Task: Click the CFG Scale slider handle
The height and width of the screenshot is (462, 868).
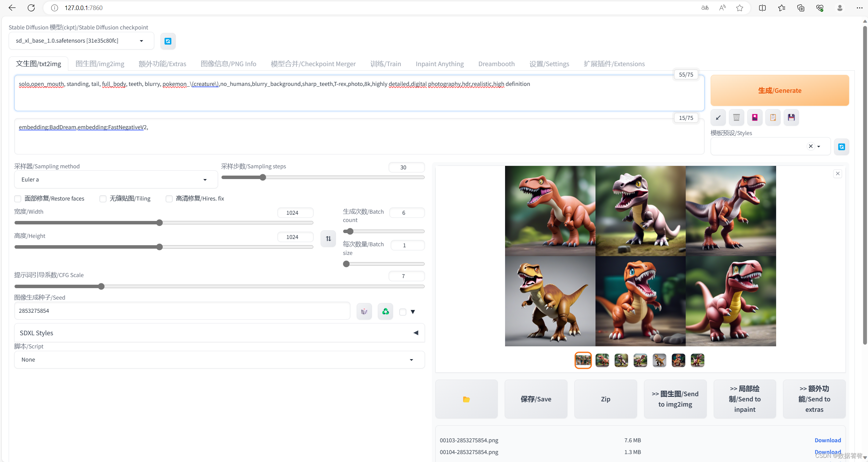Action: click(101, 286)
